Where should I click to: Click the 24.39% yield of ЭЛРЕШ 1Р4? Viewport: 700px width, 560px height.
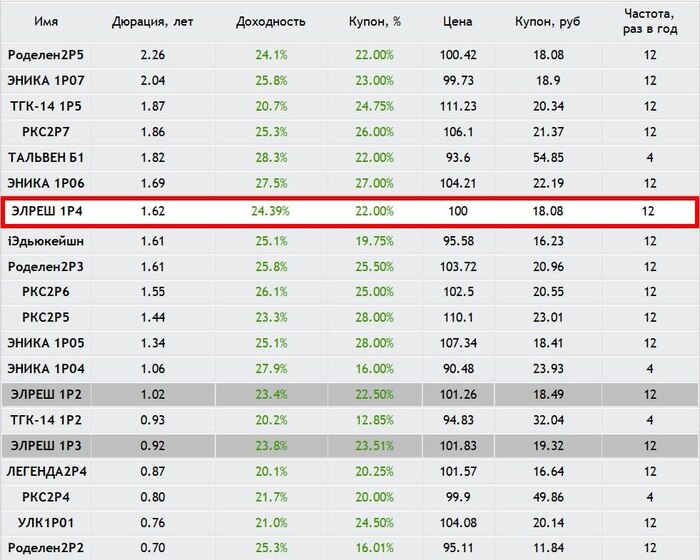pyautogui.click(x=270, y=211)
